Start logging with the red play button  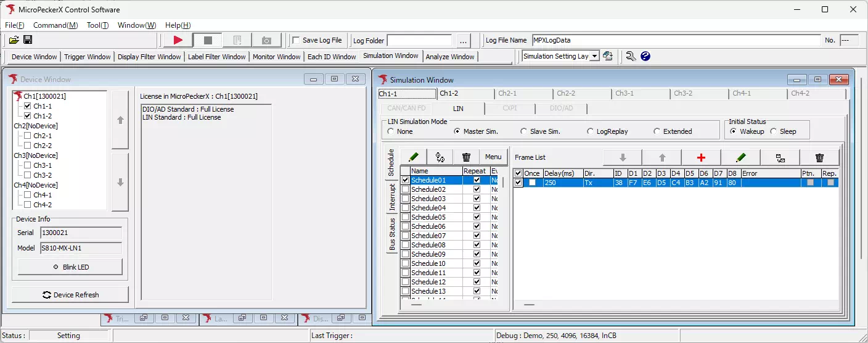click(178, 40)
